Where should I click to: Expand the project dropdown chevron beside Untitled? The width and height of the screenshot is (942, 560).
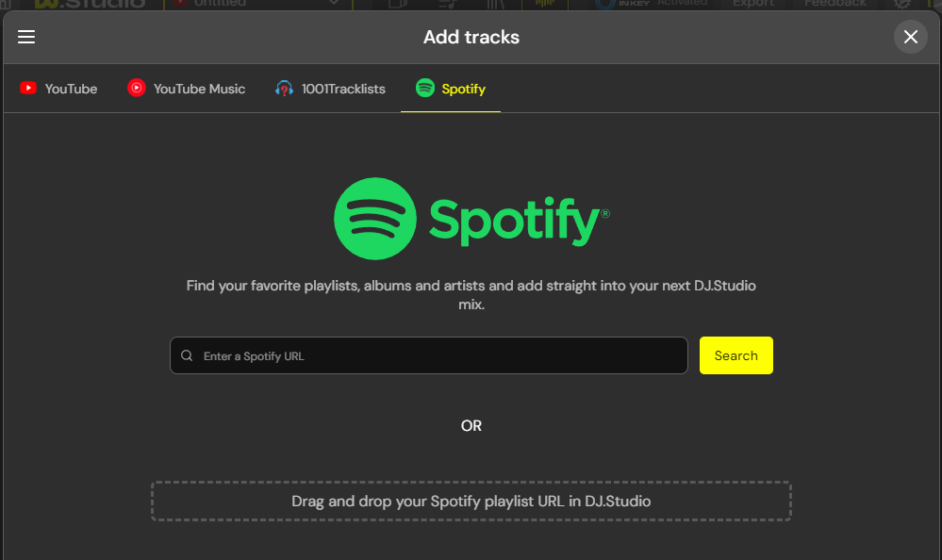(x=334, y=4)
